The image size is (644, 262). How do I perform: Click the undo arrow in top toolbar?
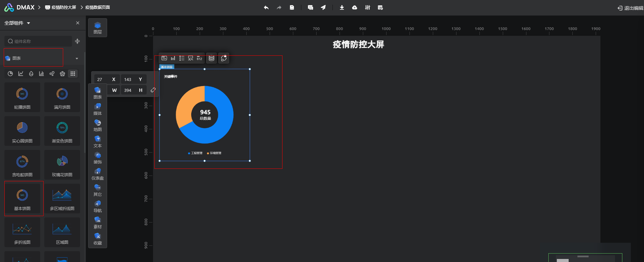(266, 7)
